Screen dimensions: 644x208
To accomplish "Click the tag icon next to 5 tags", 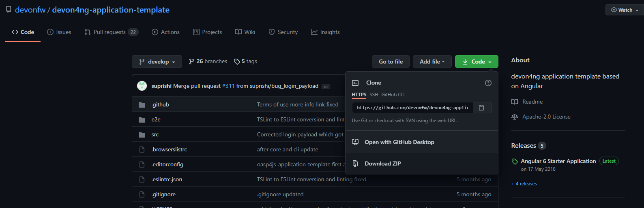I will 237,62.
